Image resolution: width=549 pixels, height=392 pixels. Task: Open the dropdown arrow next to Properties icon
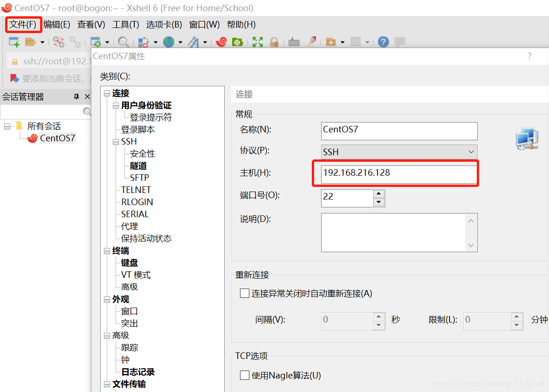[107, 42]
